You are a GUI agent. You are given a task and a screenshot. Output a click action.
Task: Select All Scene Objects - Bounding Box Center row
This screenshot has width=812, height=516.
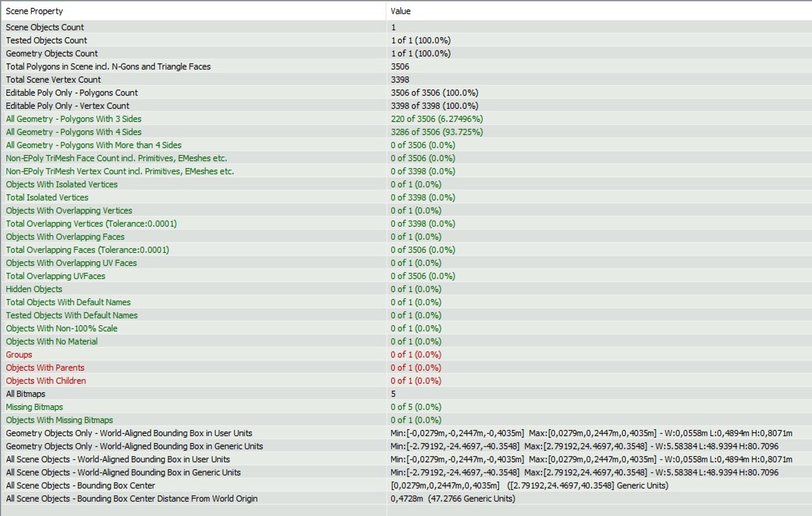pos(406,485)
